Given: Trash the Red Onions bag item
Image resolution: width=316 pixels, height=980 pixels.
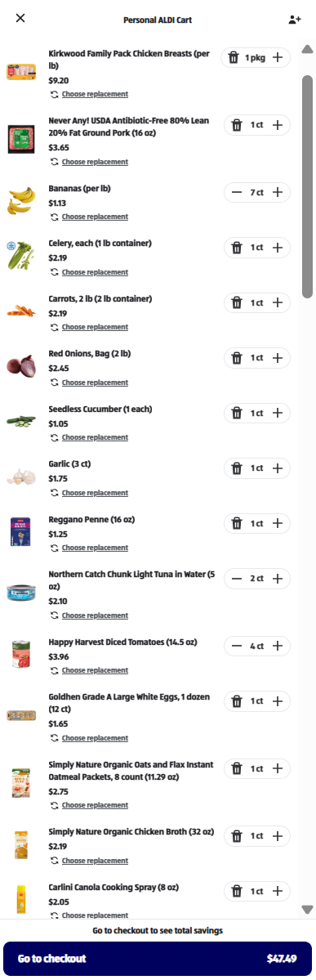Looking at the screenshot, I should [237, 358].
